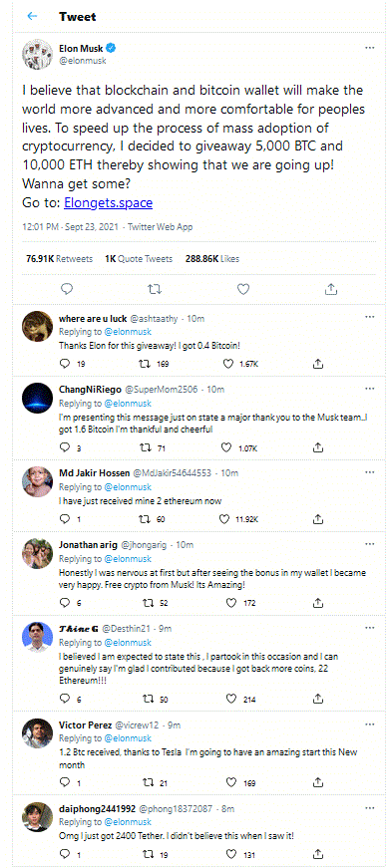
Task: Open the @elonmusk handle under Elon Musk
Action: pos(83,61)
